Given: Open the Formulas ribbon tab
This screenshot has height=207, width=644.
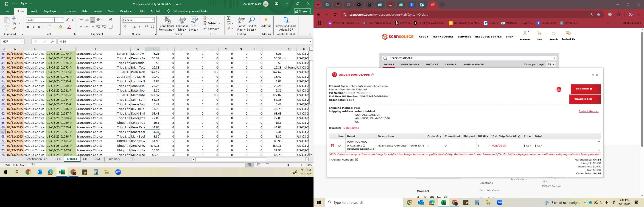Looking at the screenshot, I should click(x=70, y=11).
